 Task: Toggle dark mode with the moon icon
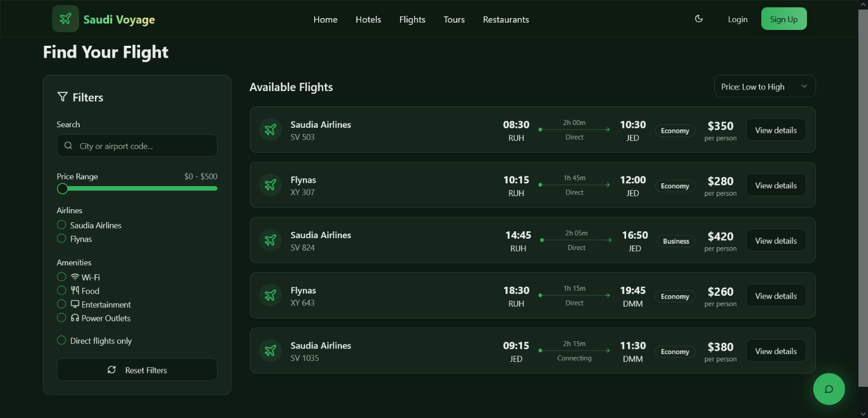click(x=698, y=19)
